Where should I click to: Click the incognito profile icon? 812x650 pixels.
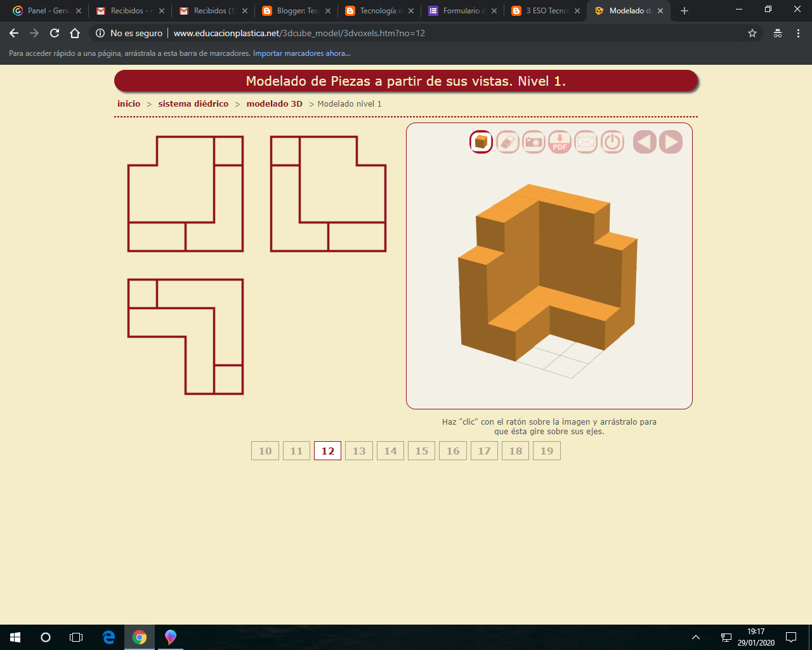pos(778,33)
